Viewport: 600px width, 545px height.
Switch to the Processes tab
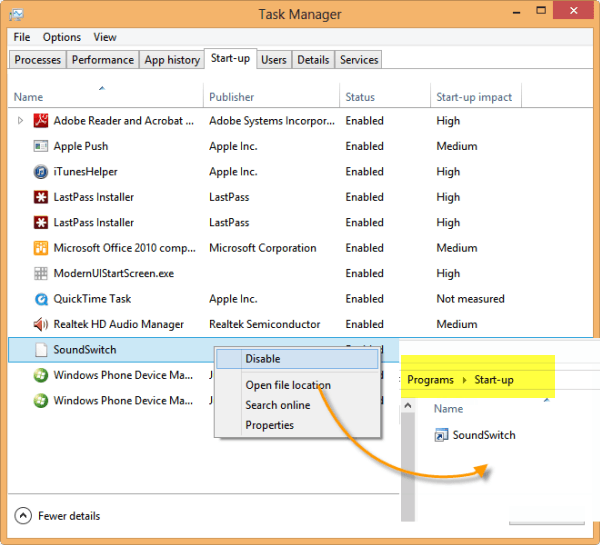(x=38, y=60)
